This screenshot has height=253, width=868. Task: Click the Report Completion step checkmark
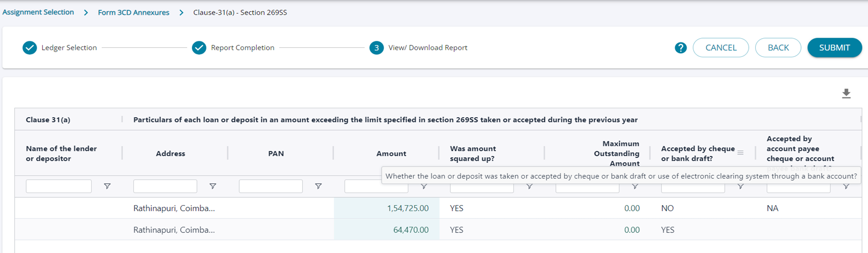(199, 48)
